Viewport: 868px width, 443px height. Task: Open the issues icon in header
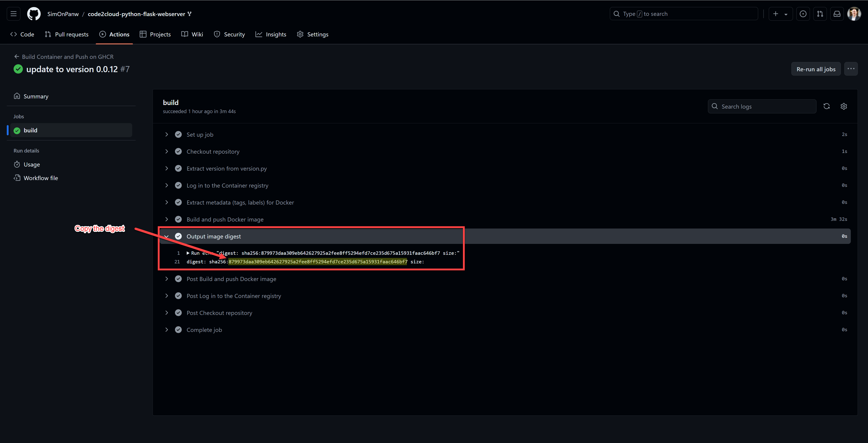coord(803,14)
